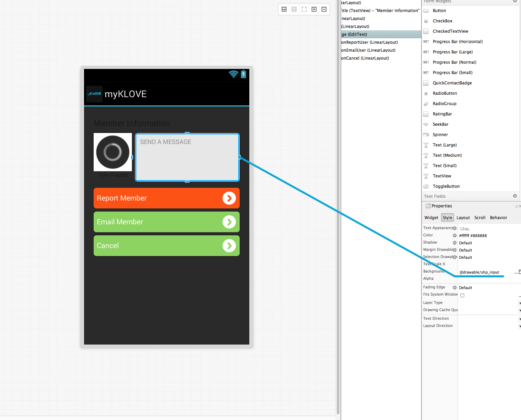Click the device layout icon in floating toolbar
The width and height of the screenshot is (521, 420).
tap(284, 9)
